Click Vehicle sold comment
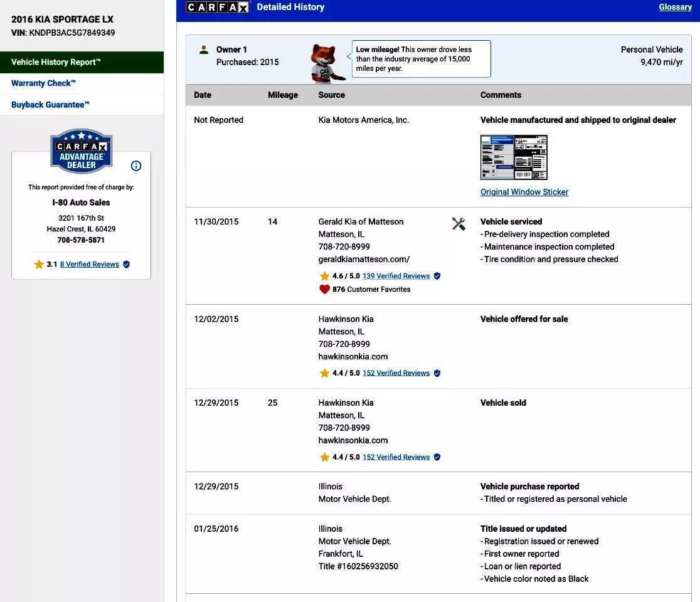 503,403
